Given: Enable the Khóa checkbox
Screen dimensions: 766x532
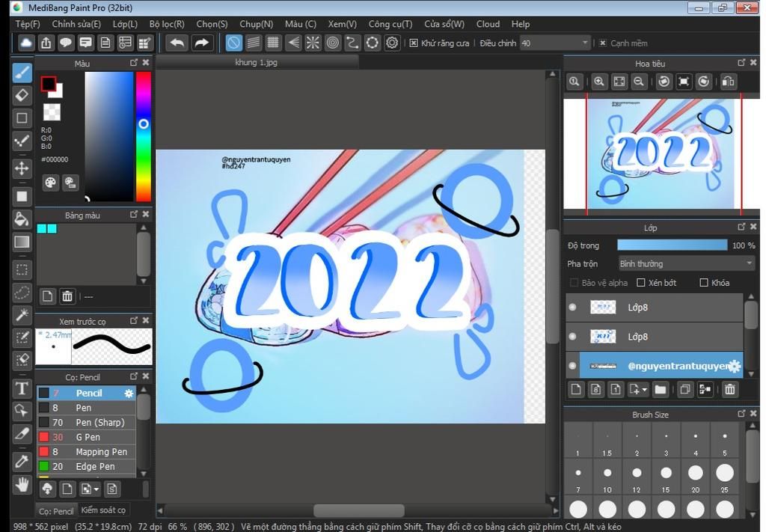Looking at the screenshot, I should [x=704, y=282].
